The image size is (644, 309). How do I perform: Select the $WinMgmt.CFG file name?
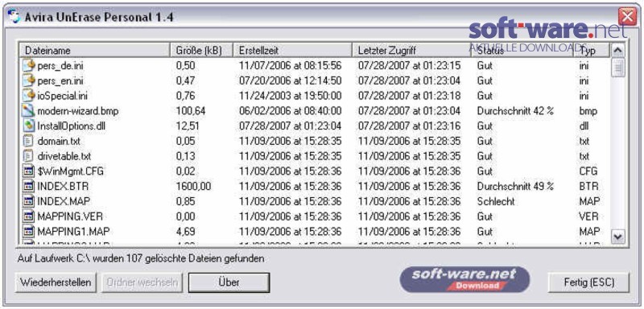(70, 171)
